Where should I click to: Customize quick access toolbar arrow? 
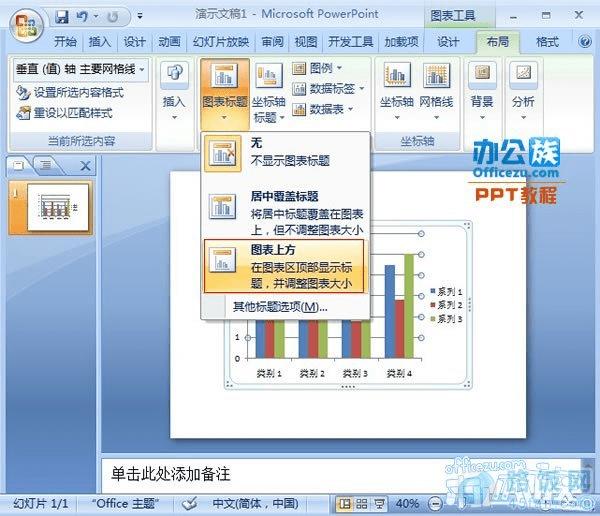140,16
